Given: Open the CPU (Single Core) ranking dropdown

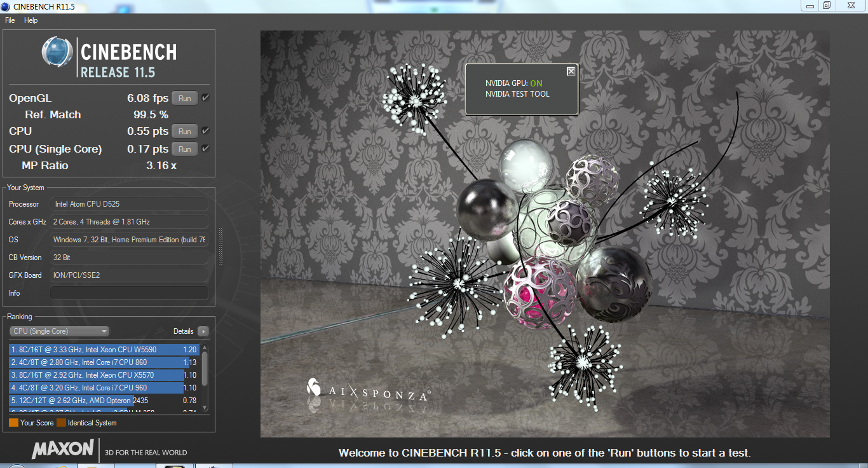Looking at the screenshot, I should click(59, 331).
